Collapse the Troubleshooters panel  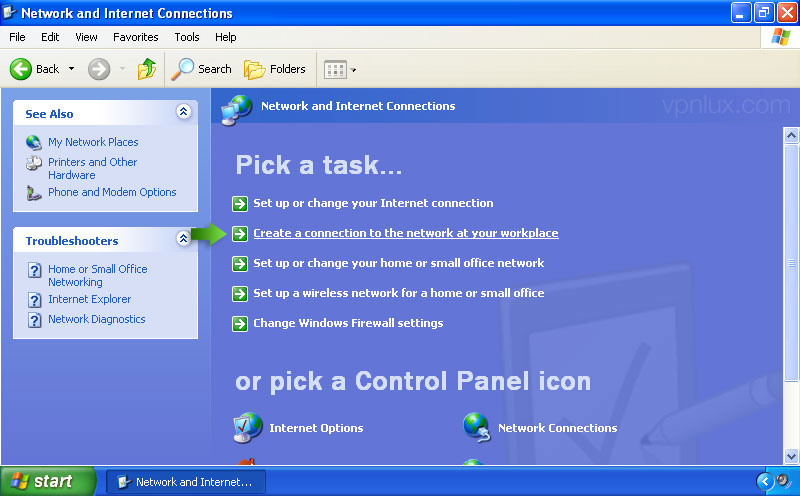(184, 238)
